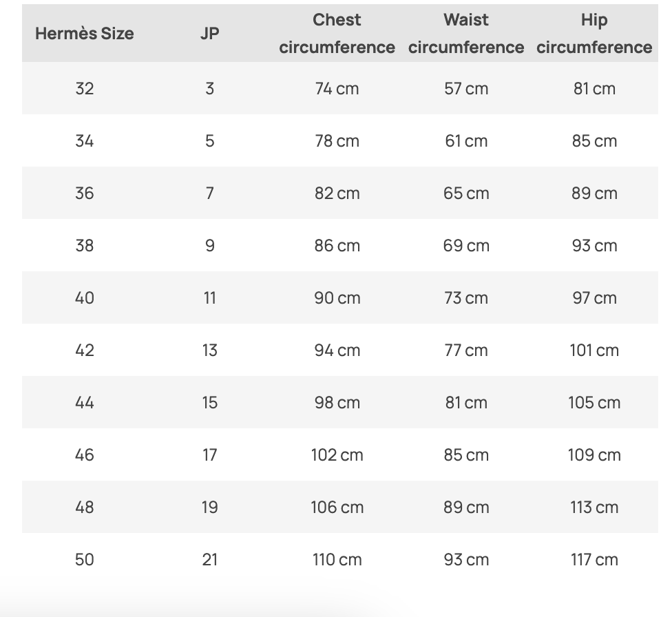The image size is (672, 617).
Task: Select Hermès size 42 cell
Action: tap(85, 350)
